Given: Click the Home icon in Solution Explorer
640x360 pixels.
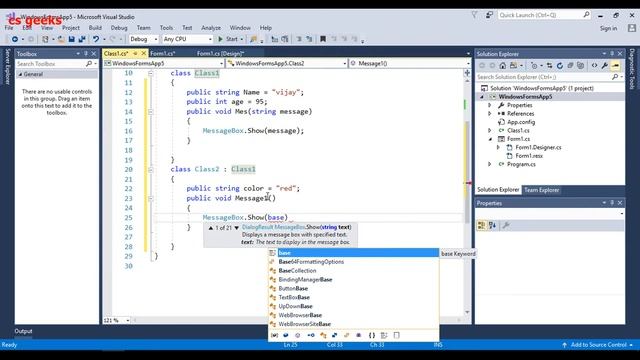Looking at the screenshot, I should pyautogui.click(x=503, y=66).
